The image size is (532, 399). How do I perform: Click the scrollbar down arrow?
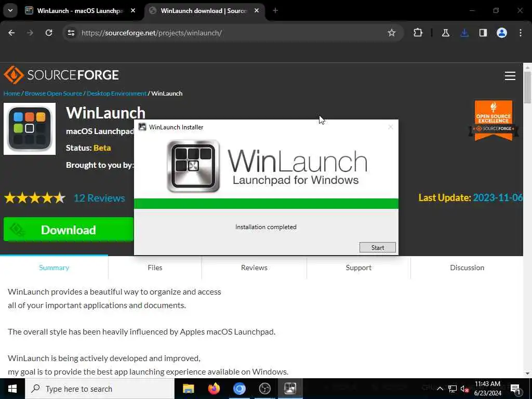[527, 374]
